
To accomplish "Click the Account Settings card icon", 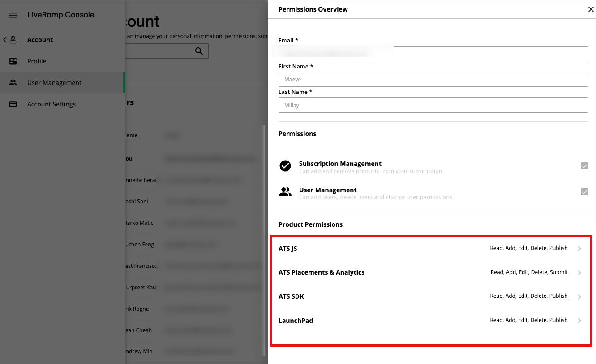I will pos(13,104).
